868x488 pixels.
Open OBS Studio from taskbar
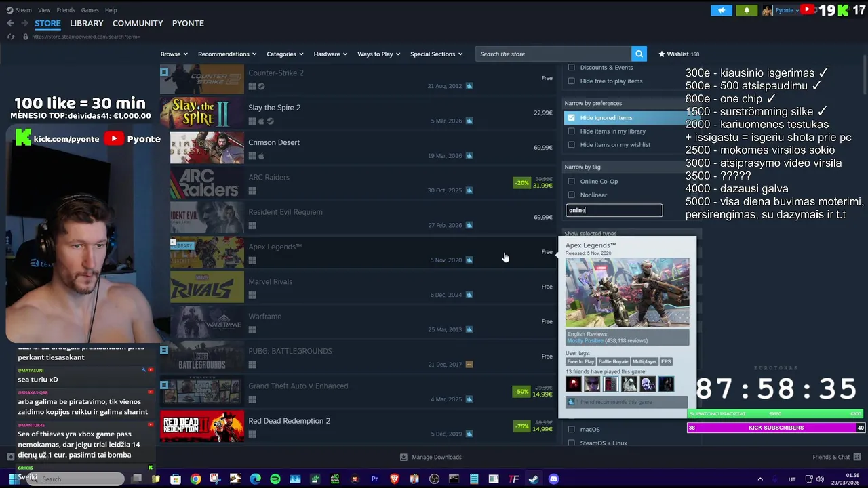tap(434, 479)
